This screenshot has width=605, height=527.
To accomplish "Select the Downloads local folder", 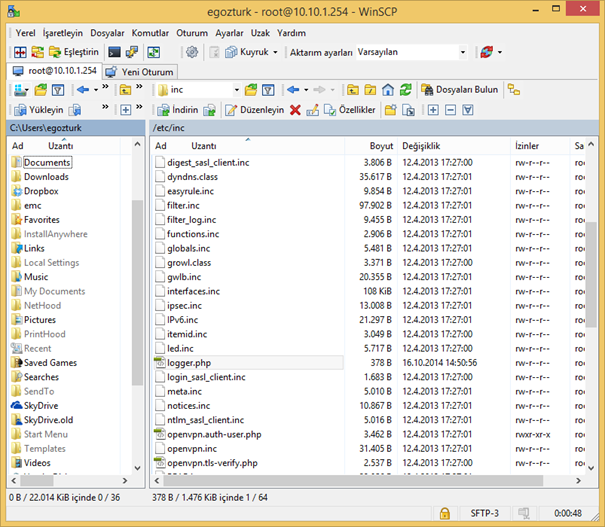I will pos(46,177).
